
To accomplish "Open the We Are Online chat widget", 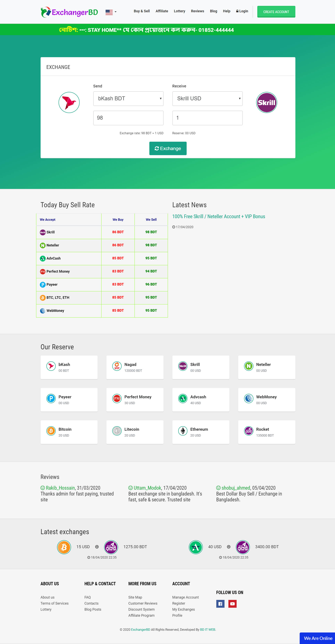I will point(317,638).
